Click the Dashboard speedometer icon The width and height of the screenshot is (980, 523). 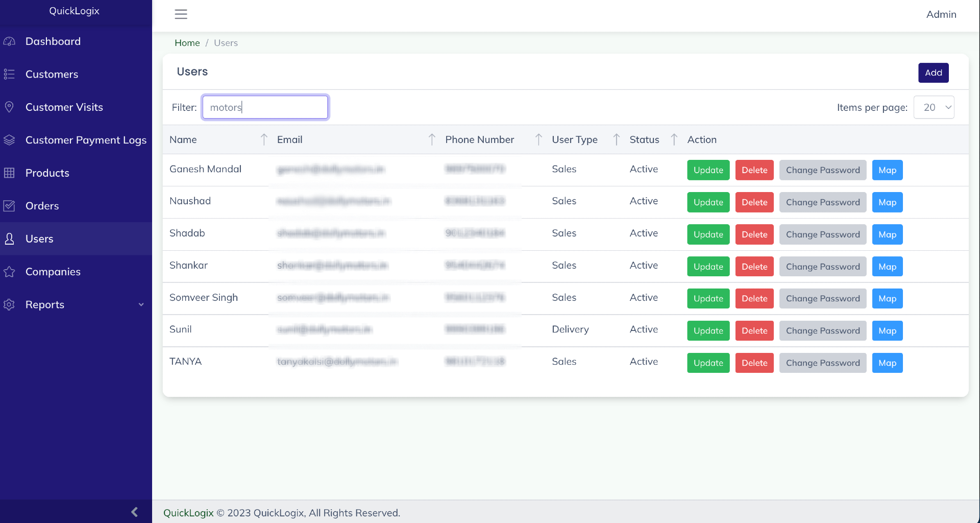click(9, 41)
